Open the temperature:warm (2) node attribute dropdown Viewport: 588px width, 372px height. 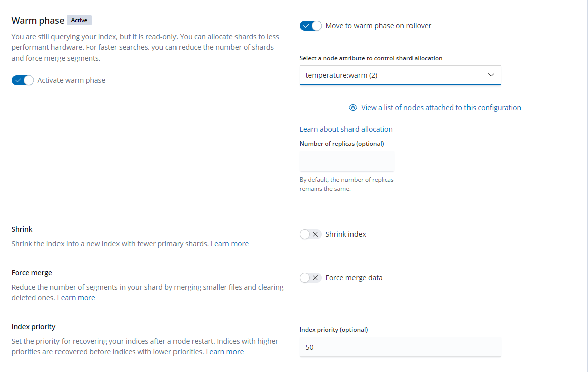point(393,75)
